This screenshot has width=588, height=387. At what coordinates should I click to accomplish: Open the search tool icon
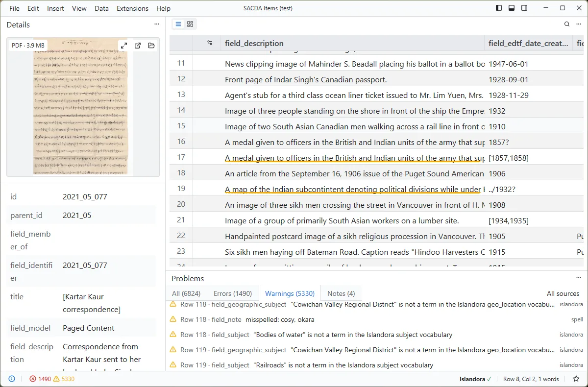[567, 24]
